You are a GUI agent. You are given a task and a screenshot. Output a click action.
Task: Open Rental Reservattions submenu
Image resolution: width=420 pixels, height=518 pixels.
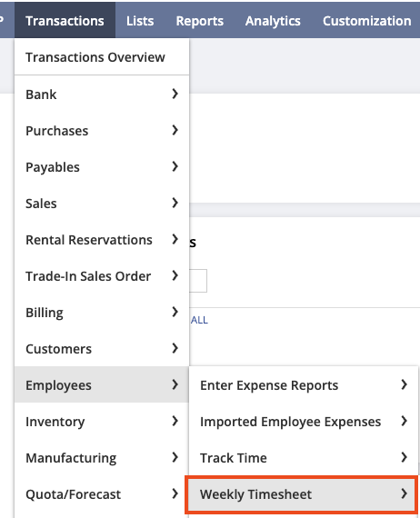pyautogui.click(x=102, y=240)
